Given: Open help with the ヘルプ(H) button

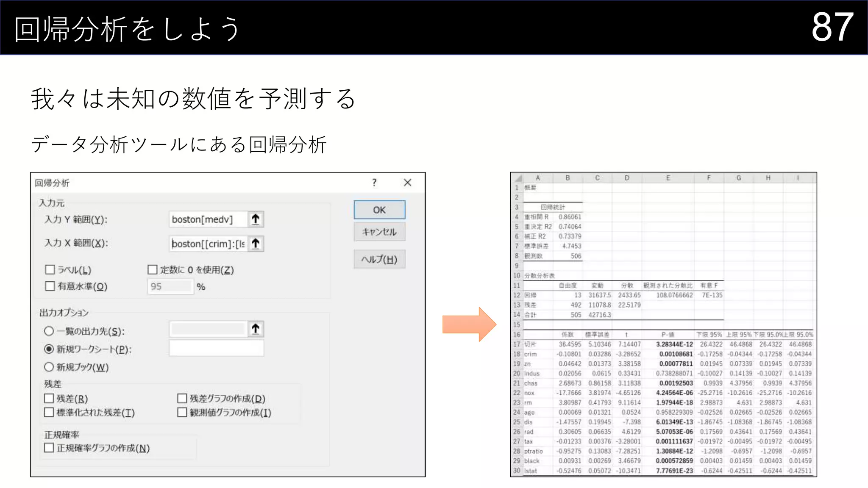Looking at the screenshot, I should [x=379, y=259].
